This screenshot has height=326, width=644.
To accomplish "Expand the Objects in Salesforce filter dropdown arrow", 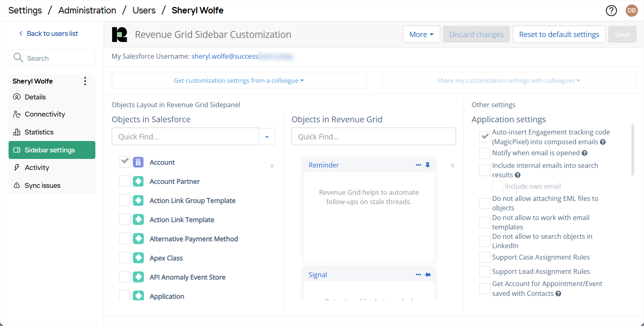I will 267,137.
